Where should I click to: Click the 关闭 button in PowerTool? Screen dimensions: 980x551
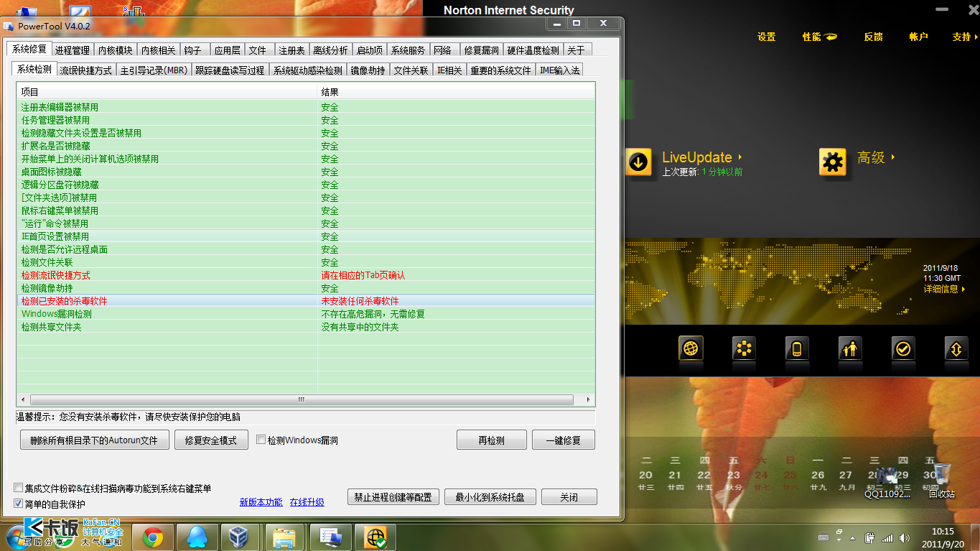tap(569, 497)
